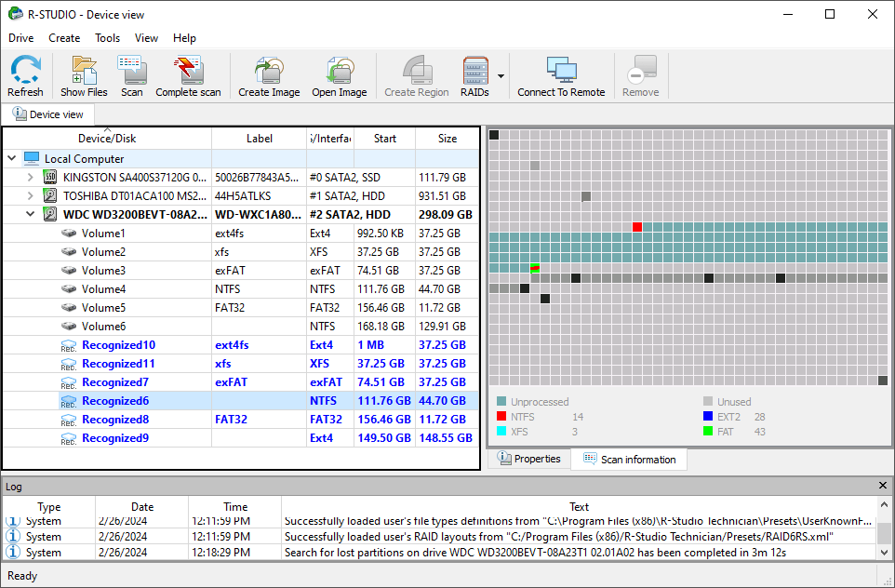Click the Volume1 partition icon
The width and height of the screenshot is (895, 588).
pyautogui.click(x=69, y=233)
